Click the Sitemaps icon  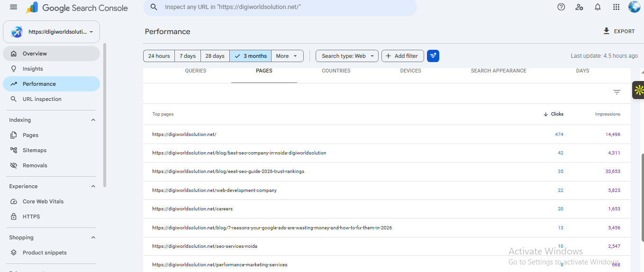pos(14,150)
